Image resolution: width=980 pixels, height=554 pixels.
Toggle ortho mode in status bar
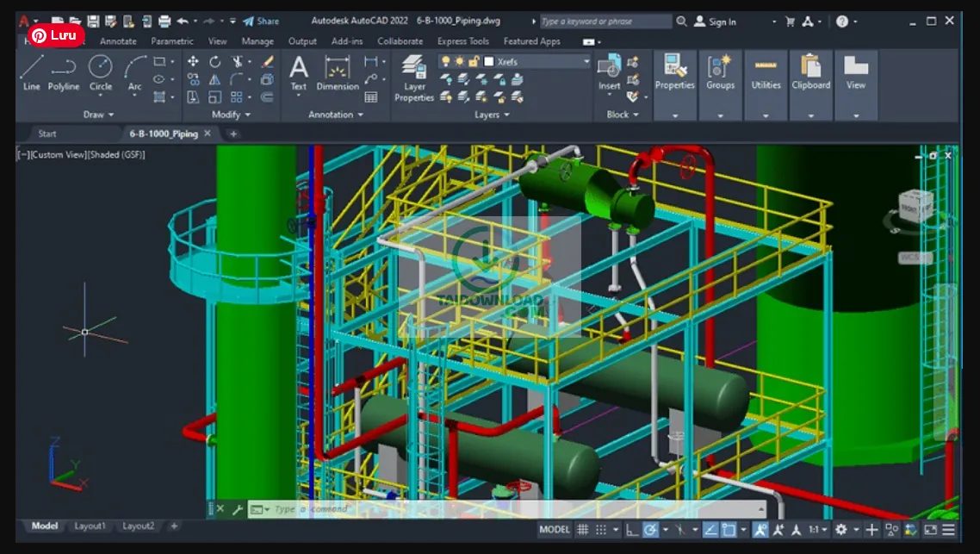633,529
